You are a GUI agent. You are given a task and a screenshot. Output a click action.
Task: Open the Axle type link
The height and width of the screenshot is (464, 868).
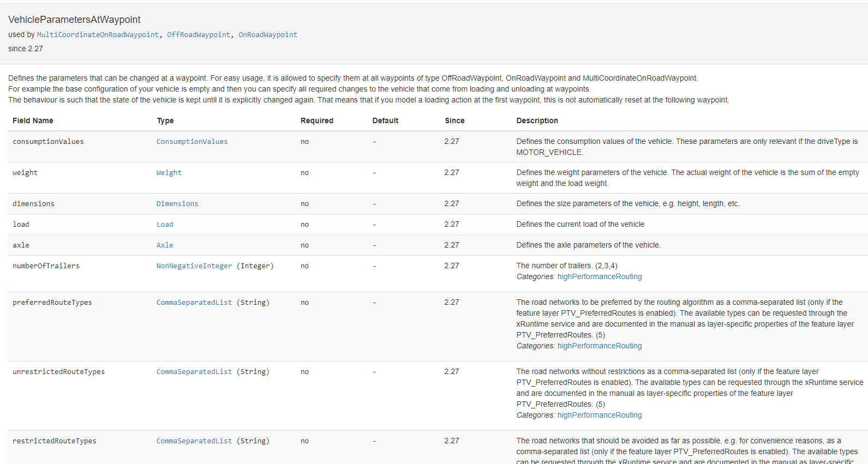(165, 245)
